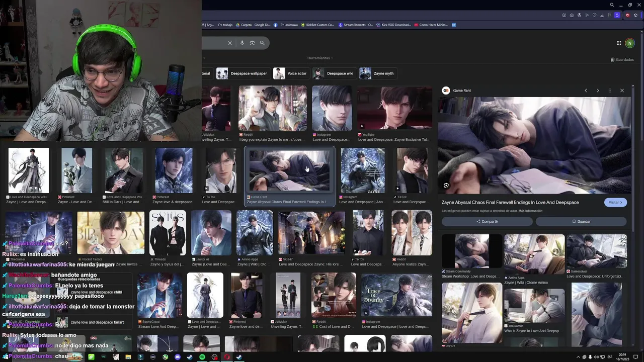Click red Opera GX icon in taskbar
This screenshot has height=362, width=644.
coord(227,357)
